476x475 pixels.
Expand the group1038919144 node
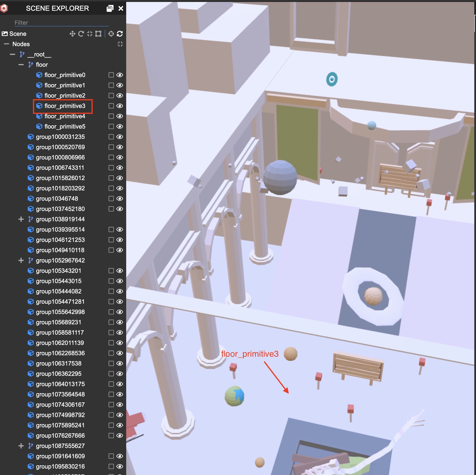pyautogui.click(x=21, y=219)
